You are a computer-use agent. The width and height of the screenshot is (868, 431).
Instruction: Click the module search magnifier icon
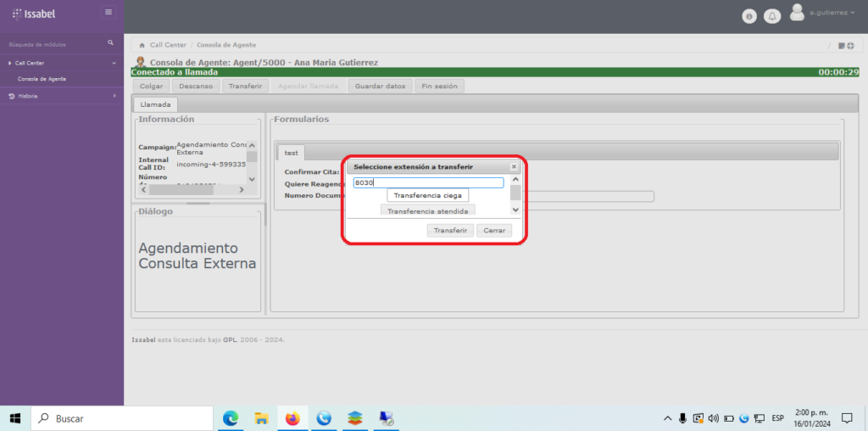point(110,42)
